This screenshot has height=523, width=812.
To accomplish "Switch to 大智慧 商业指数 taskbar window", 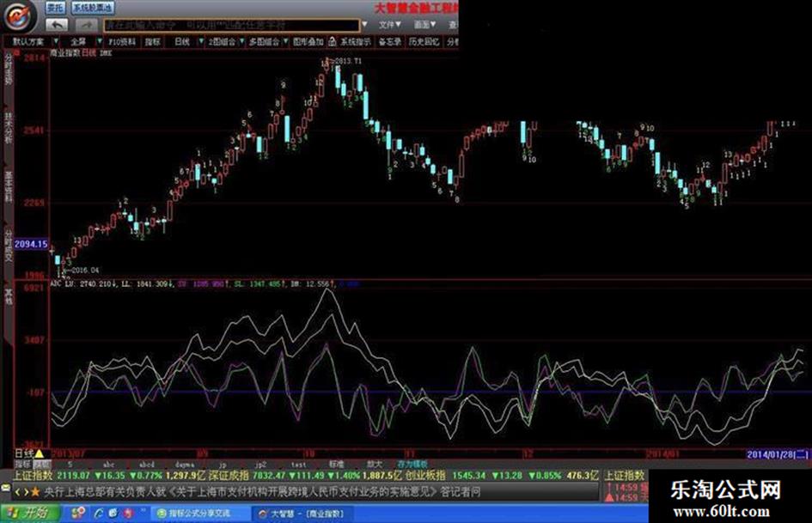I will pos(302,514).
